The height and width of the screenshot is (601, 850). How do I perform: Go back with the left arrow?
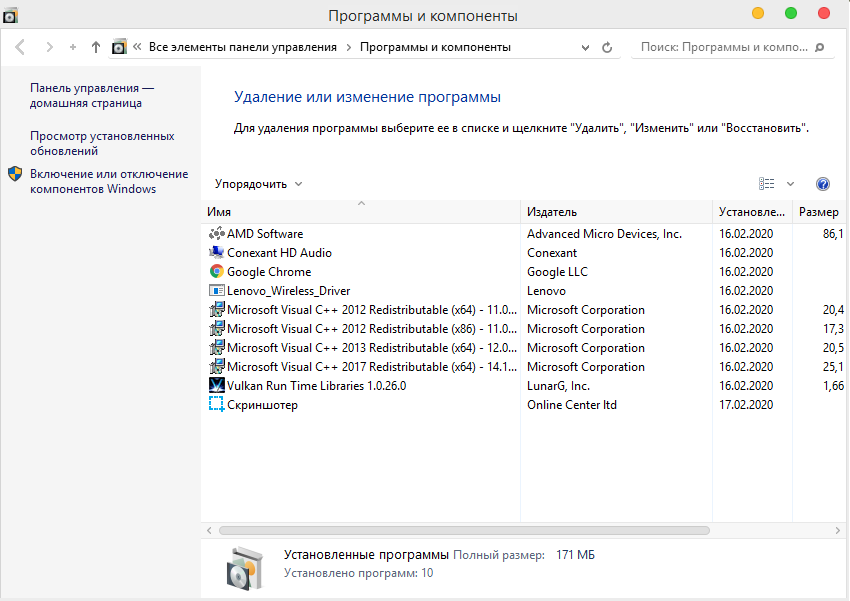tap(20, 47)
